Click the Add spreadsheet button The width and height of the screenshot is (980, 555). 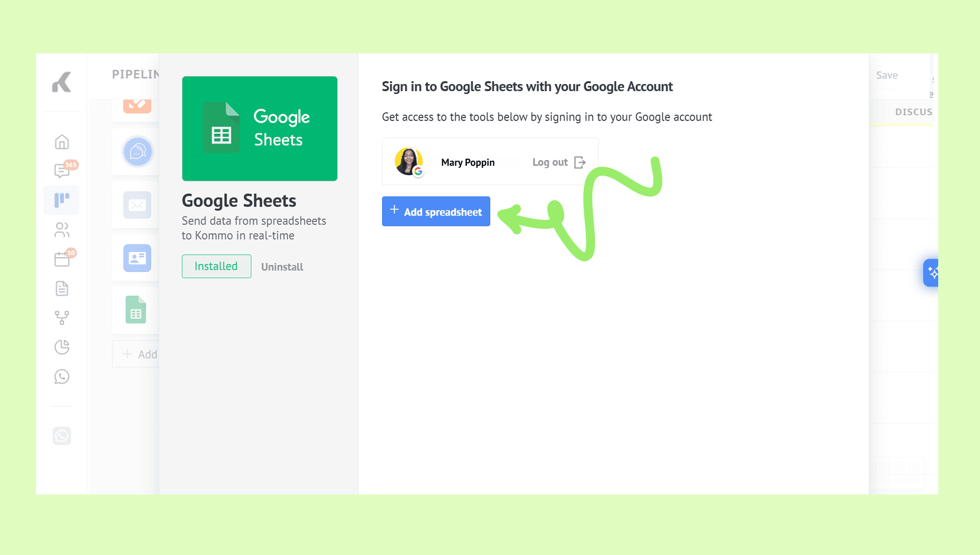click(x=436, y=212)
